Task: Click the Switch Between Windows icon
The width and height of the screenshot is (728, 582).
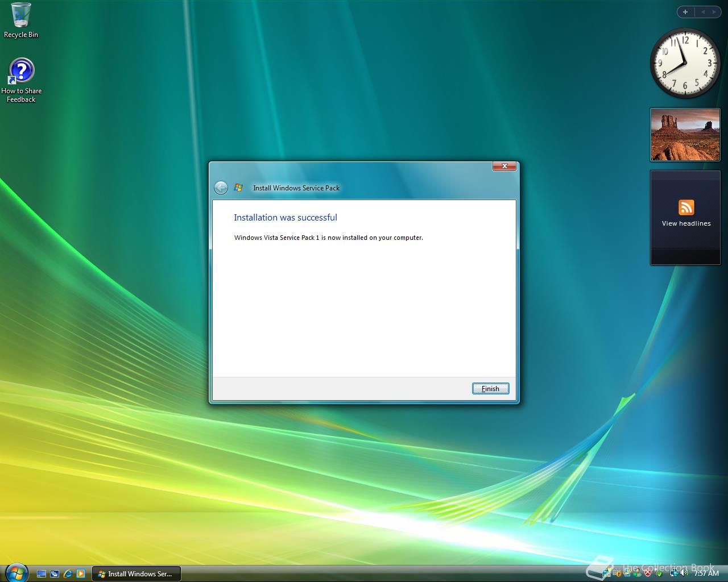Action: pos(55,574)
